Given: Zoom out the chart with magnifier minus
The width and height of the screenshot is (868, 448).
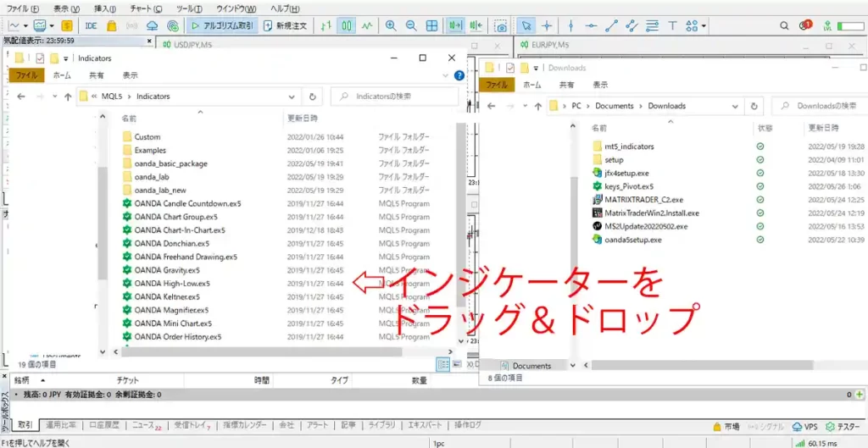Looking at the screenshot, I should pyautogui.click(x=411, y=26).
